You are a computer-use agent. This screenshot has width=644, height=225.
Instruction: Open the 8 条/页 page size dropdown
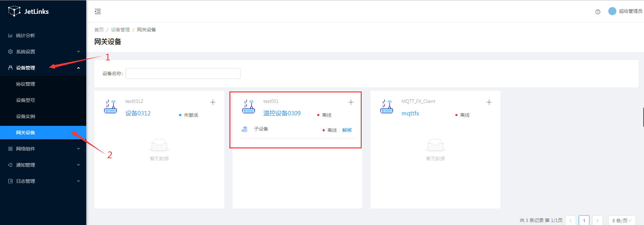622,220
